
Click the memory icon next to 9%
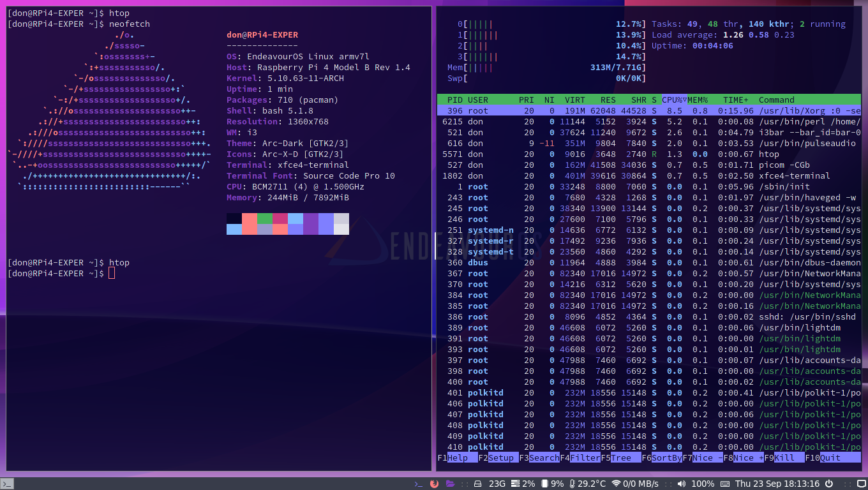coord(544,484)
